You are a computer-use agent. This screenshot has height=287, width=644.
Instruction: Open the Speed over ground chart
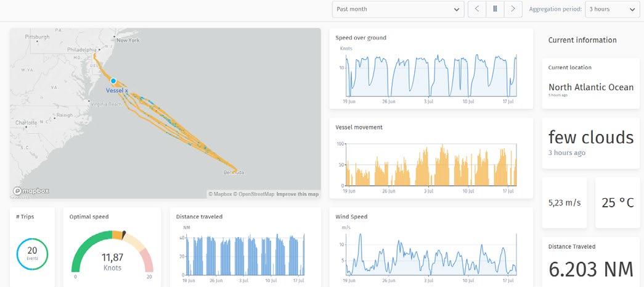pyautogui.click(x=431, y=69)
